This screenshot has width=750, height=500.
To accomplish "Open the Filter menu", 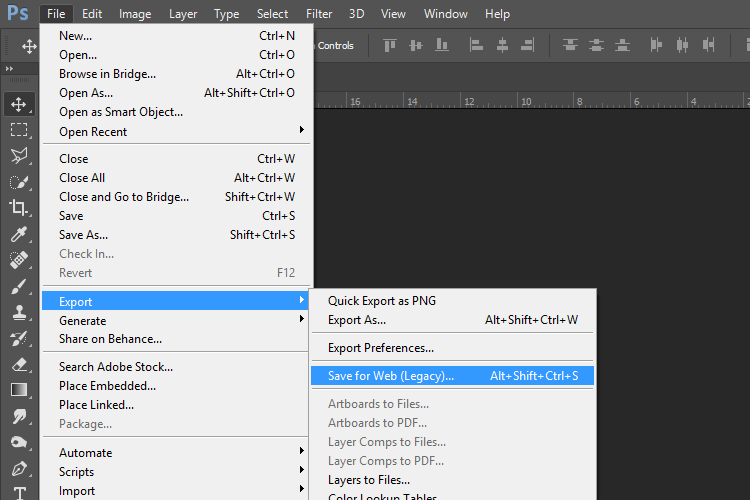I will (x=319, y=14).
